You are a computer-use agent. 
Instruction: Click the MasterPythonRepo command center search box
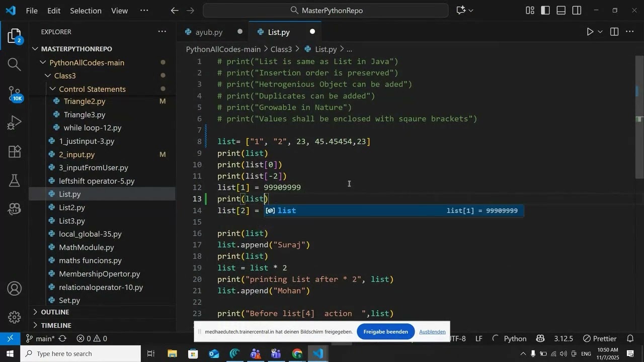pos(326,10)
